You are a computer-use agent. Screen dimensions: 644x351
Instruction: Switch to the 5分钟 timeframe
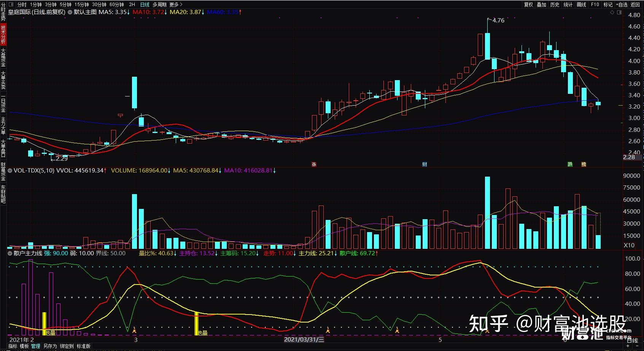click(65, 5)
